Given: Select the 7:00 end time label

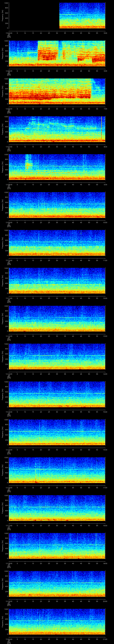Looking at the screenshot, I should click(105, 109).
